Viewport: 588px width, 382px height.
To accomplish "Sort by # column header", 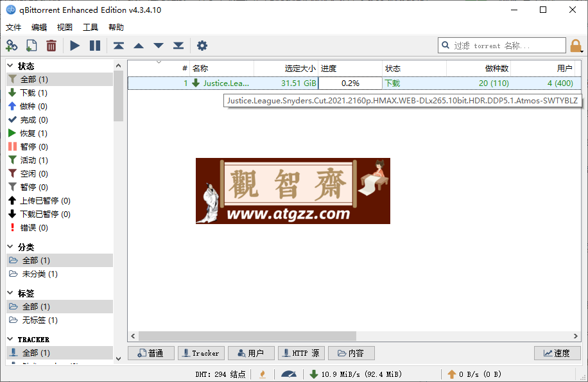I will [x=159, y=68].
